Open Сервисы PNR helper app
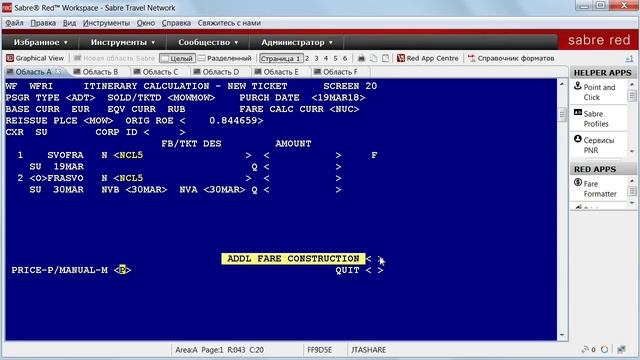The image size is (640, 360). (x=598, y=145)
